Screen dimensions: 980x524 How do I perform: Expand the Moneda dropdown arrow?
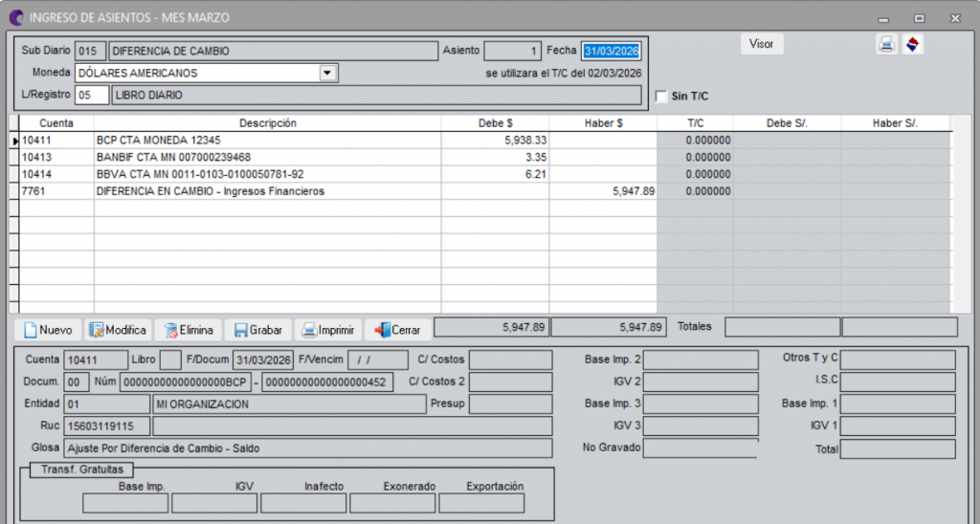click(x=327, y=73)
